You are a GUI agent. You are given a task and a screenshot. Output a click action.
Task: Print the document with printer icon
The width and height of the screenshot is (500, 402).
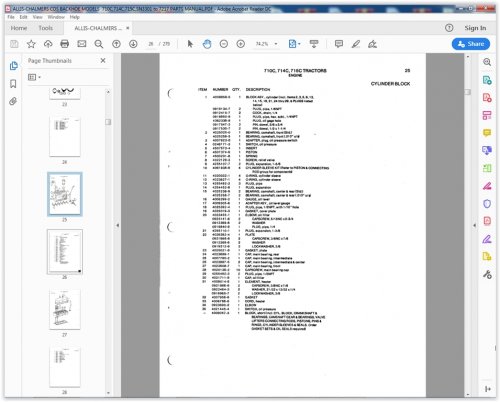[65, 44]
